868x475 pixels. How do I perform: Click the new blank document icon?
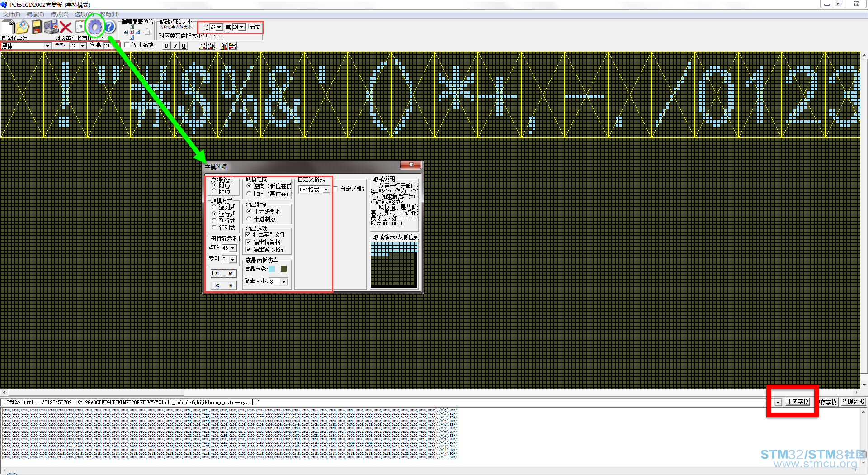pyautogui.click(x=8, y=27)
